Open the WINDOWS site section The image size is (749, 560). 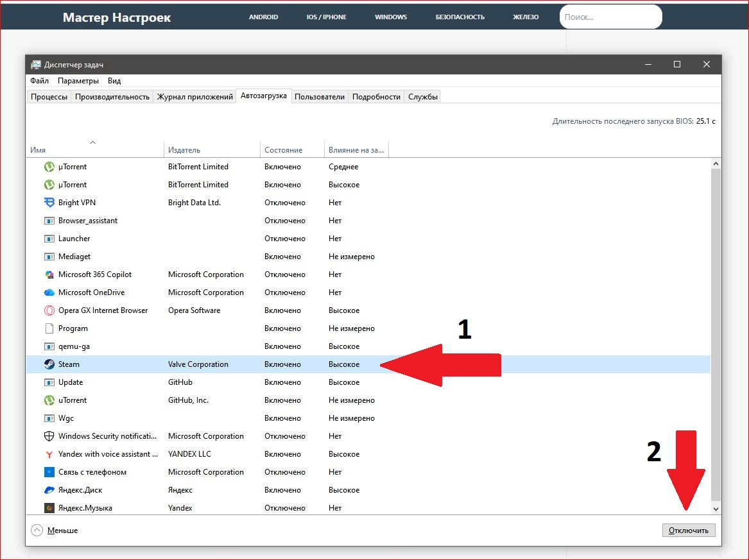tap(391, 17)
